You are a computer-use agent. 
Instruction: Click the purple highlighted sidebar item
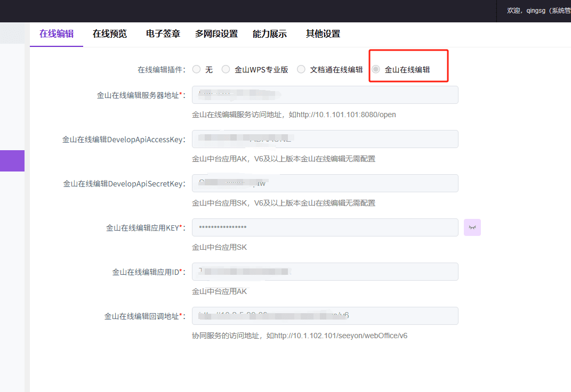[x=12, y=161]
